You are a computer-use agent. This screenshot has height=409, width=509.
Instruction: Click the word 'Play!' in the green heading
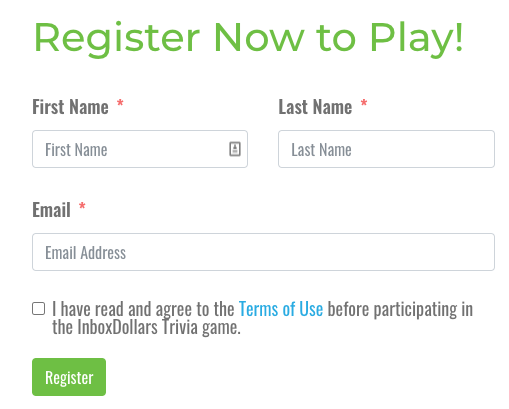click(417, 38)
